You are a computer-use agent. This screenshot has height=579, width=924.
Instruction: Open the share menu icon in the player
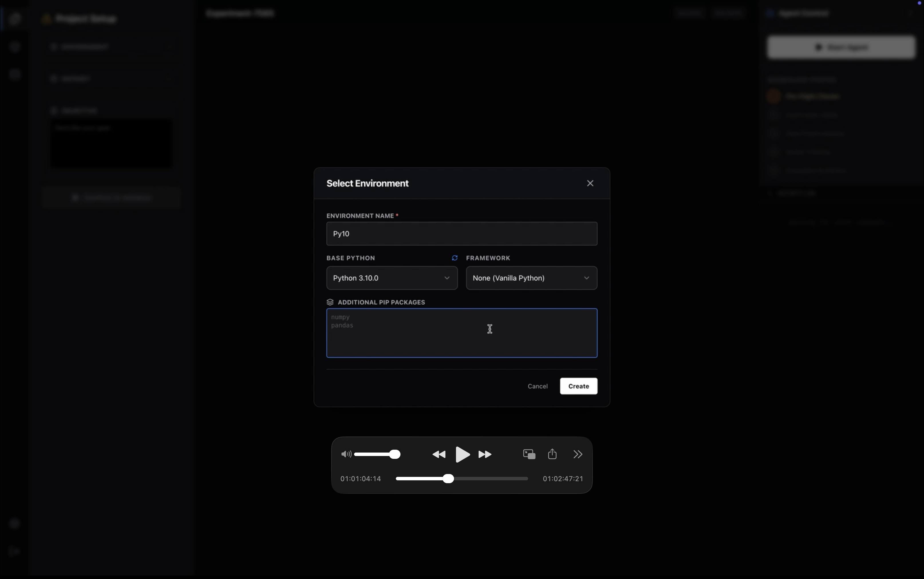[552, 454]
